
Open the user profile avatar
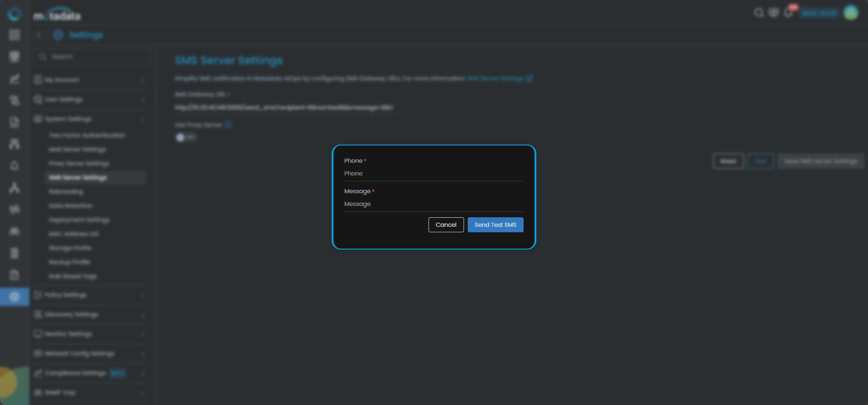pos(851,13)
